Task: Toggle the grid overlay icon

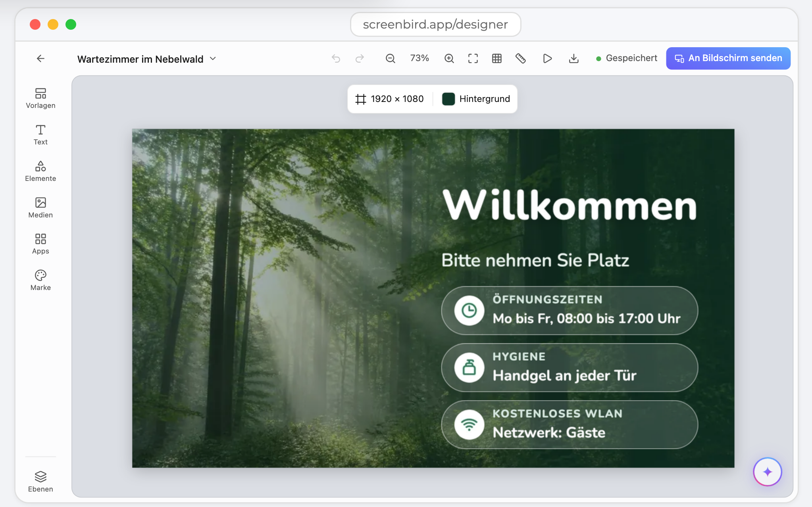Action: coord(497,59)
